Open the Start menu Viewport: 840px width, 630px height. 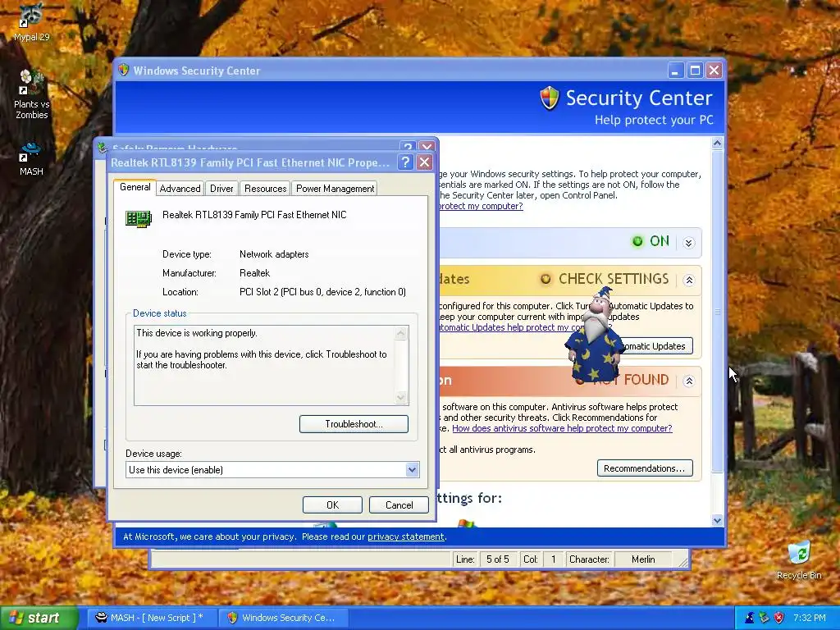[38, 618]
